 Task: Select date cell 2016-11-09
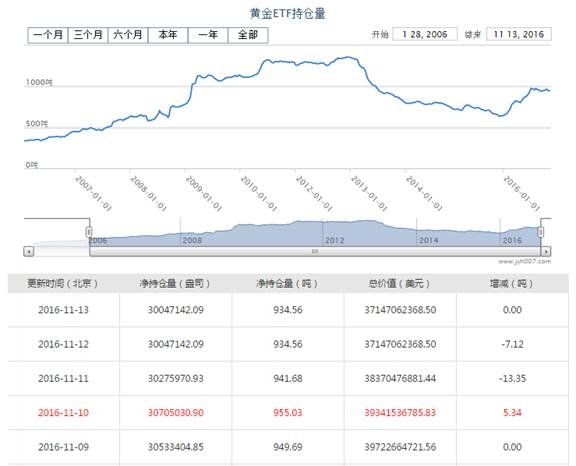click(x=64, y=447)
